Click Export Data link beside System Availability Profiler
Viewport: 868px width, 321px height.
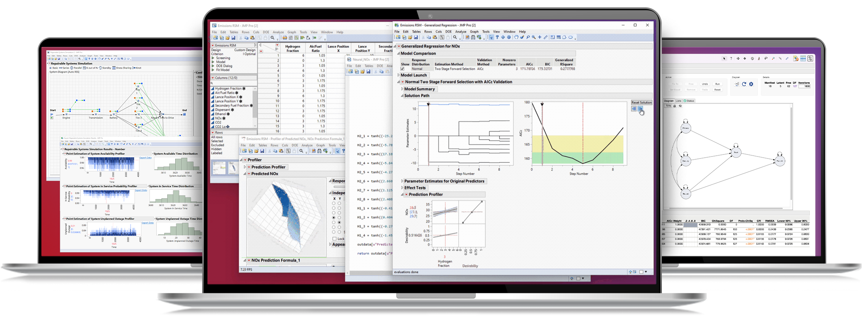[x=145, y=158]
